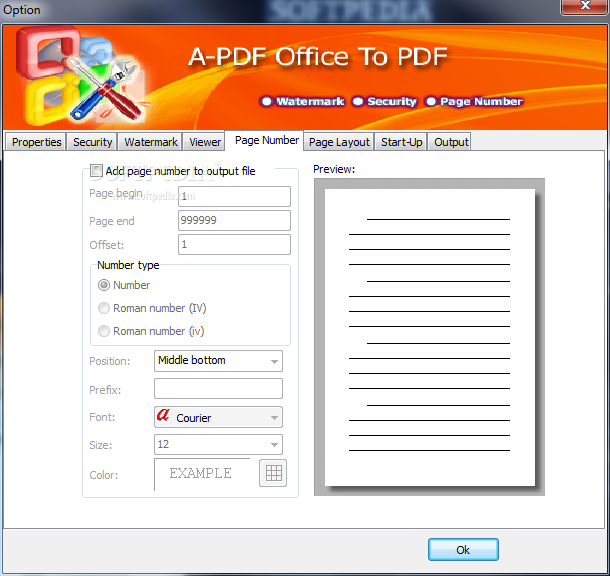The width and height of the screenshot is (610, 576).
Task: Click the red font icon beside Courier
Action: tap(163, 415)
